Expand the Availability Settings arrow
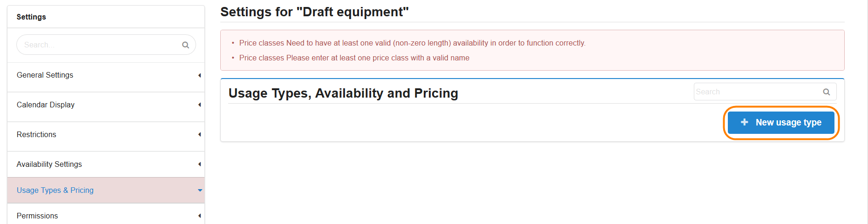The image size is (868, 224). tap(199, 165)
